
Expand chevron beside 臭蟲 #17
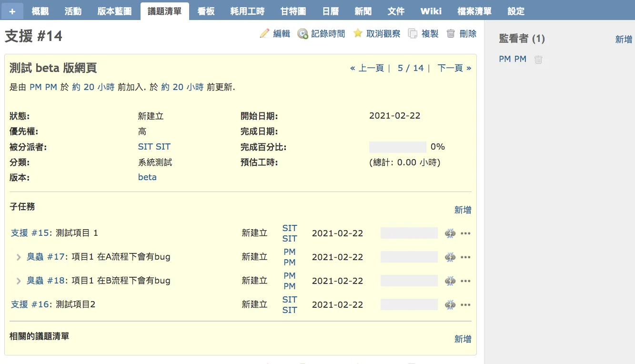(19, 257)
